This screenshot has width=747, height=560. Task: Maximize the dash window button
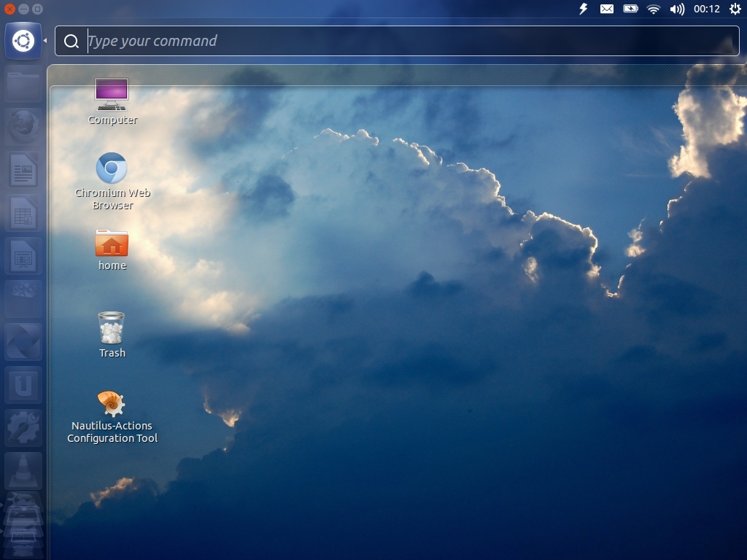(x=38, y=9)
